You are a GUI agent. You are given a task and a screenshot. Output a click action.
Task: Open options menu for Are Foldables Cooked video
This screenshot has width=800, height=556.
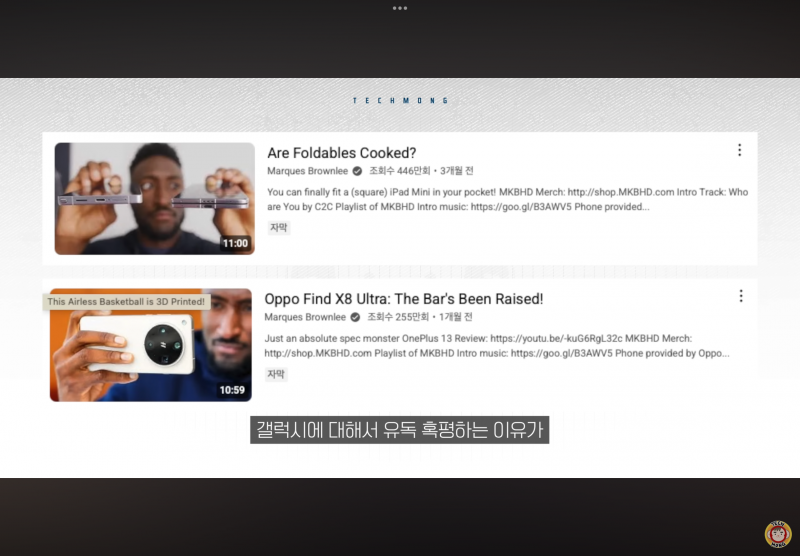tap(739, 150)
